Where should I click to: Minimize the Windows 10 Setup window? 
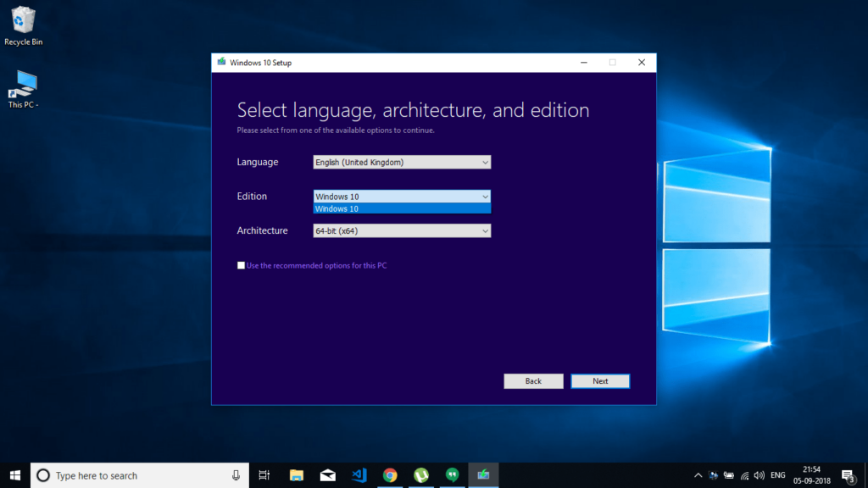[583, 63]
